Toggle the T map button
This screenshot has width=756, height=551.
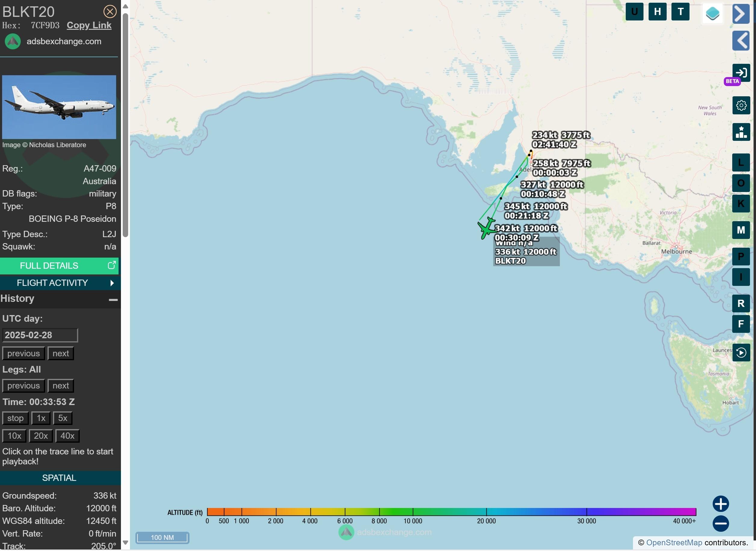[x=680, y=12]
